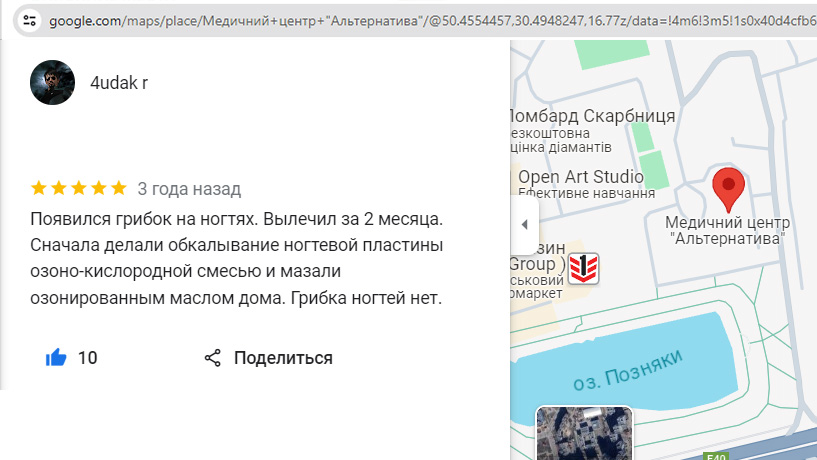Click the "3 года назад" timestamp
This screenshot has width=817, height=460.
coord(189,188)
